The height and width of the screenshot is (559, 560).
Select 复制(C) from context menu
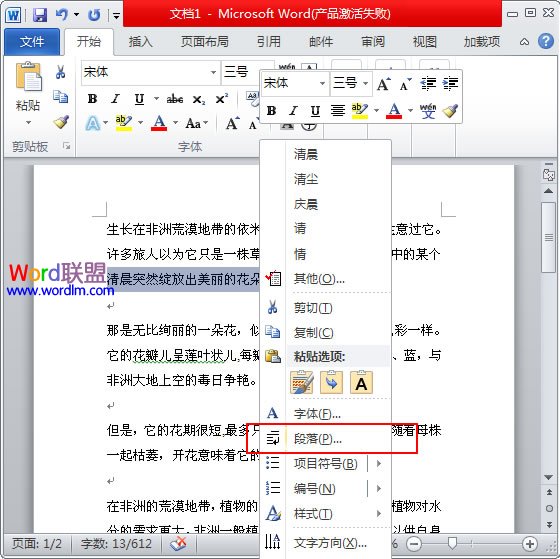tap(313, 333)
